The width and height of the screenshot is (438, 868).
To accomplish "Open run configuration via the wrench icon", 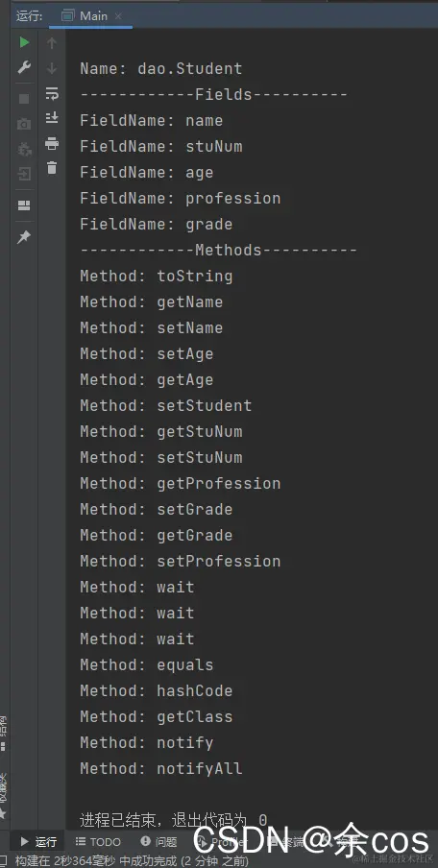I will (24, 67).
